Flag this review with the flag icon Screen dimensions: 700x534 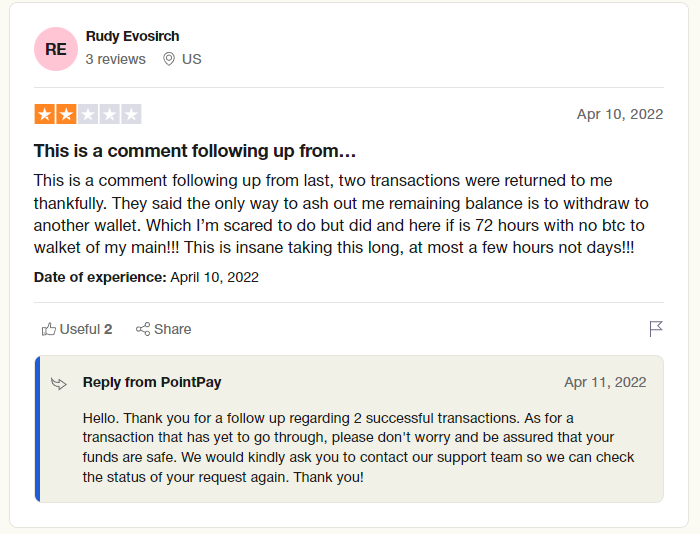(656, 329)
